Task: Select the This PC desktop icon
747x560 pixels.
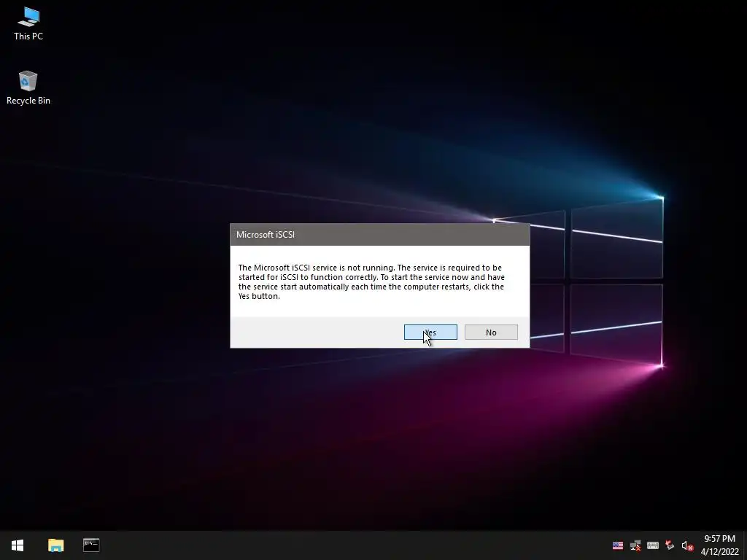Action: (28, 24)
